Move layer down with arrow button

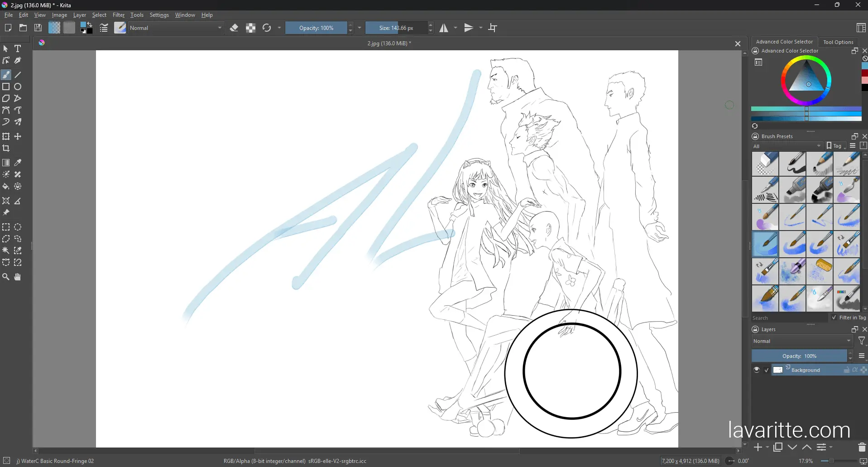(x=792, y=447)
